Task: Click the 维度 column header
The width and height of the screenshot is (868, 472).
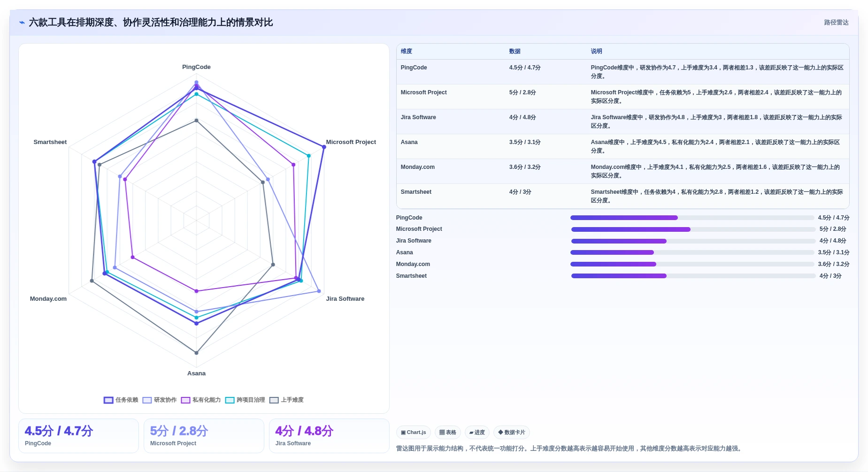Action: [x=407, y=52]
